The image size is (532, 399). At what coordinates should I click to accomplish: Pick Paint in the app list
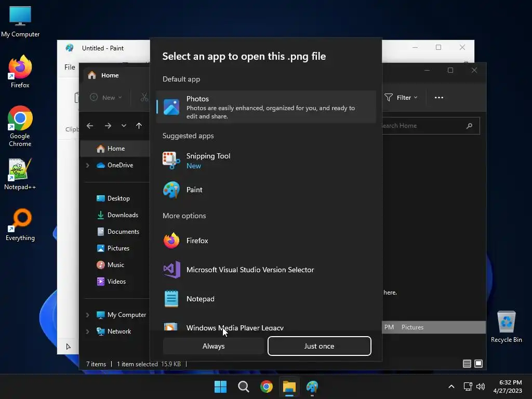[x=266, y=190]
